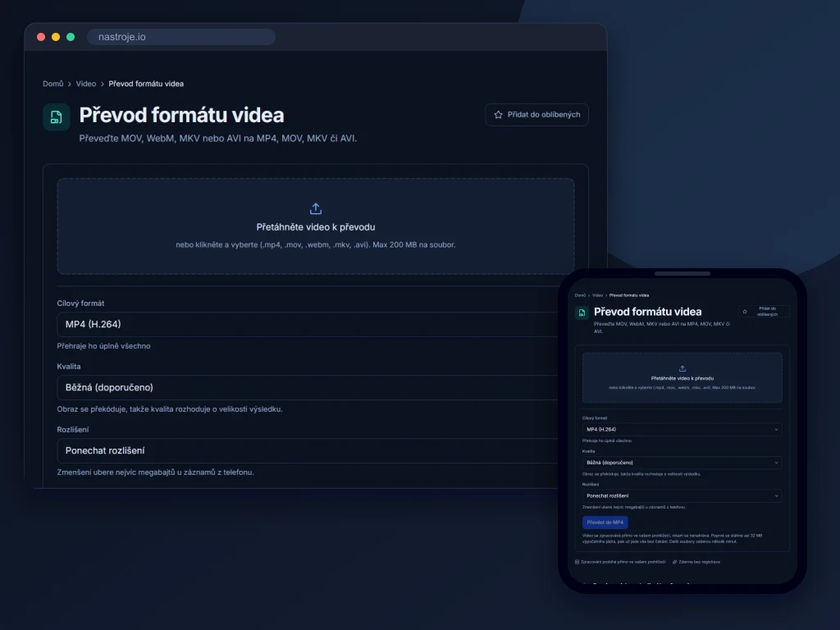Expand phone 'Ponechat rozlišení' dropdown chevron
The width and height of the screenshot is (840, 630).
click(x=776, y=496)
